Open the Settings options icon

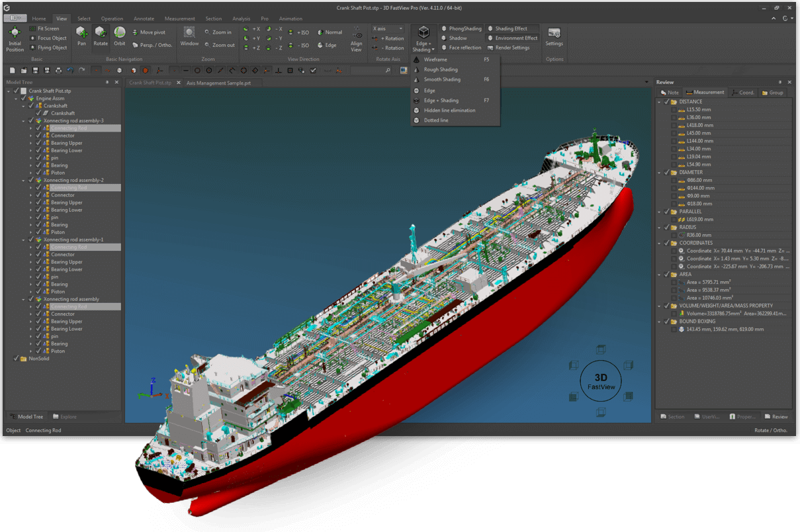[555, 33]
